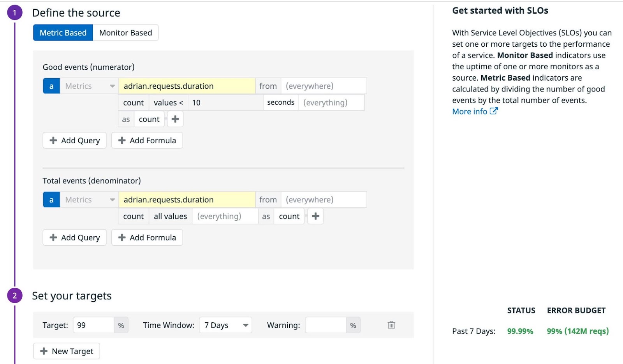623x364 pixels.
Task: Click the numerator threshold value 10 field
Action: coord(225,103)
